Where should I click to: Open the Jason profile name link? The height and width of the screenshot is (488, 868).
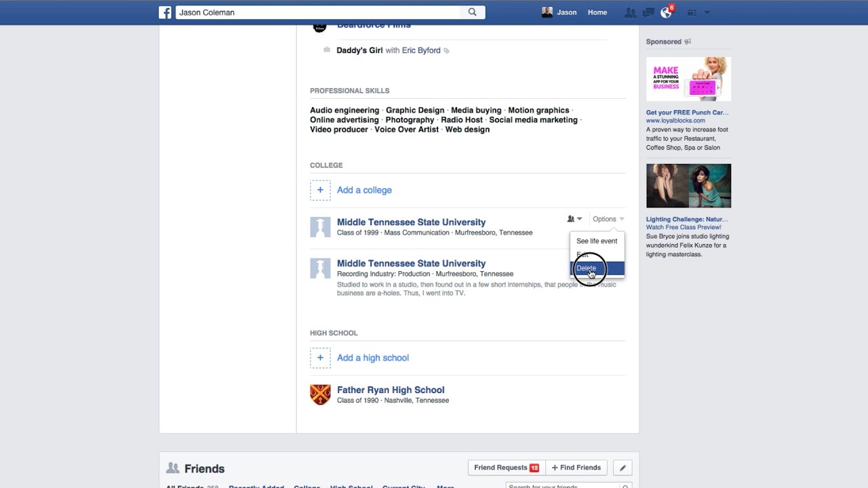567,12
